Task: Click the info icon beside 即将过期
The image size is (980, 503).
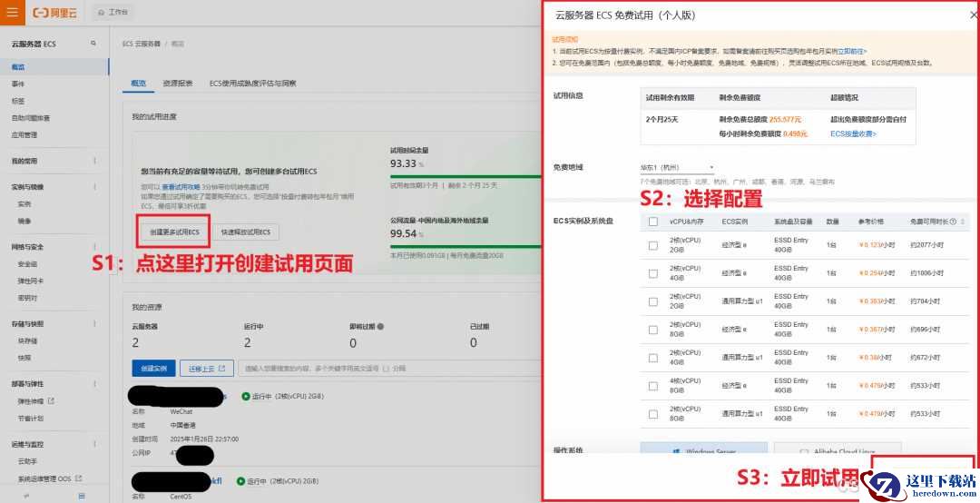Action: pos(380,327)
